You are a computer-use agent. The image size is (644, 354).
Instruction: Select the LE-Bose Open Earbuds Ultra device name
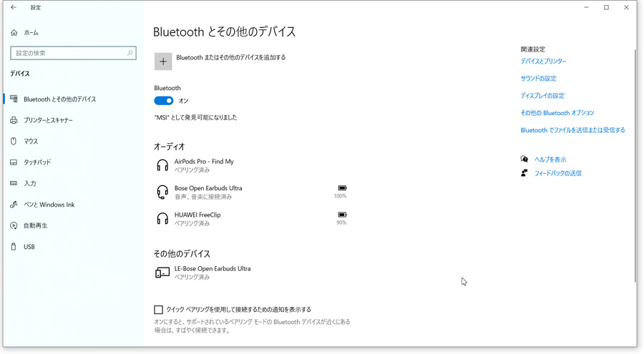click(213, 269)
